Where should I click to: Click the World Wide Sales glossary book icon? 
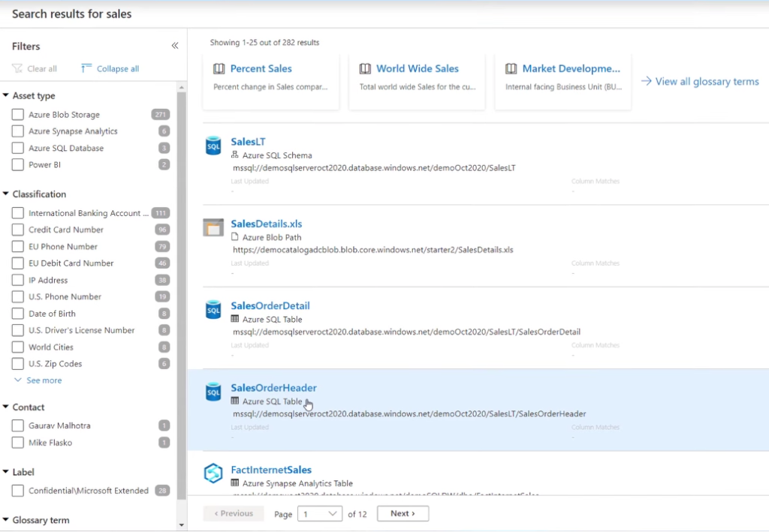(365, 68)
